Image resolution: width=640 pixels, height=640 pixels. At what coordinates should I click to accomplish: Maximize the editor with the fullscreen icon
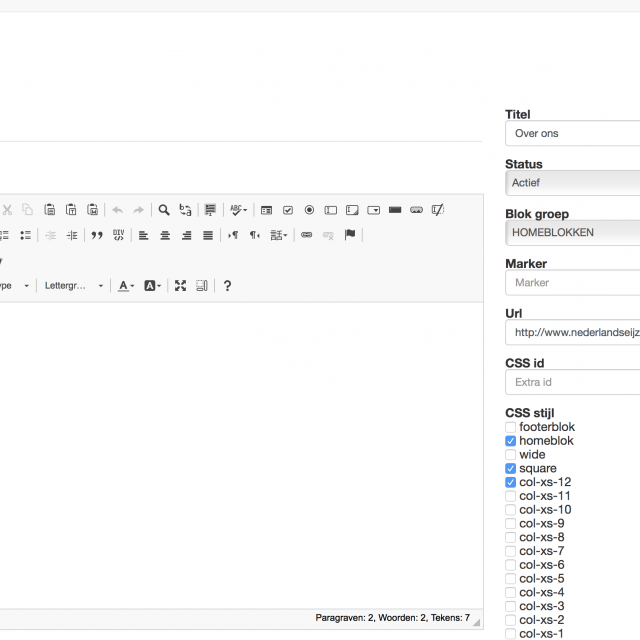point(180,286)
